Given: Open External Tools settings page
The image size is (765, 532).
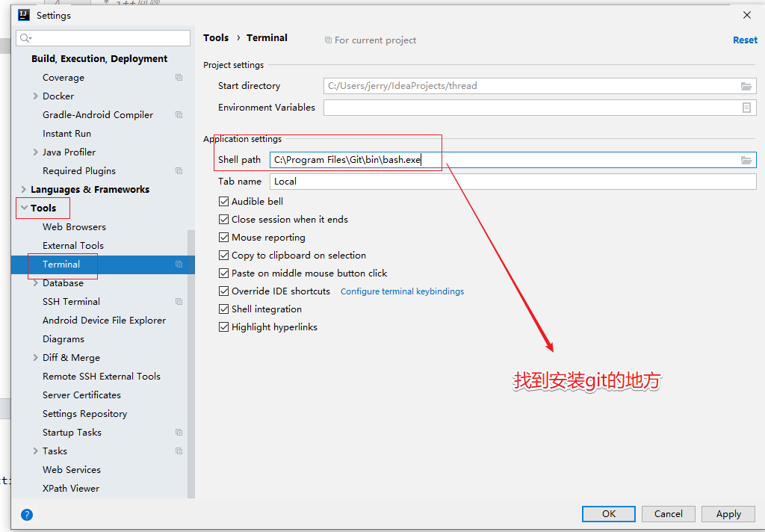Looking at the screenshot, I should pos(73,246).
